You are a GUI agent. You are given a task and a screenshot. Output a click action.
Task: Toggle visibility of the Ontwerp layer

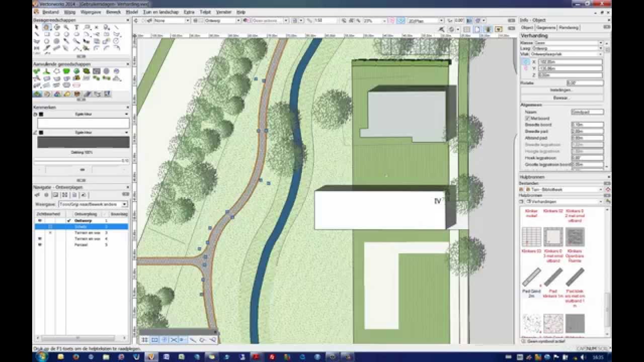[x=40, y=221]
